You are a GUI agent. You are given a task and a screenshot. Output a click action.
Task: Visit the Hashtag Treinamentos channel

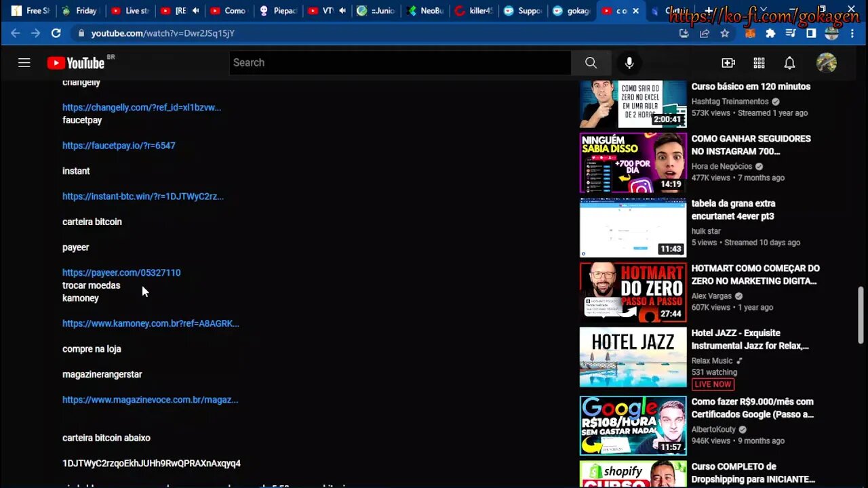(x=730, y=102)
